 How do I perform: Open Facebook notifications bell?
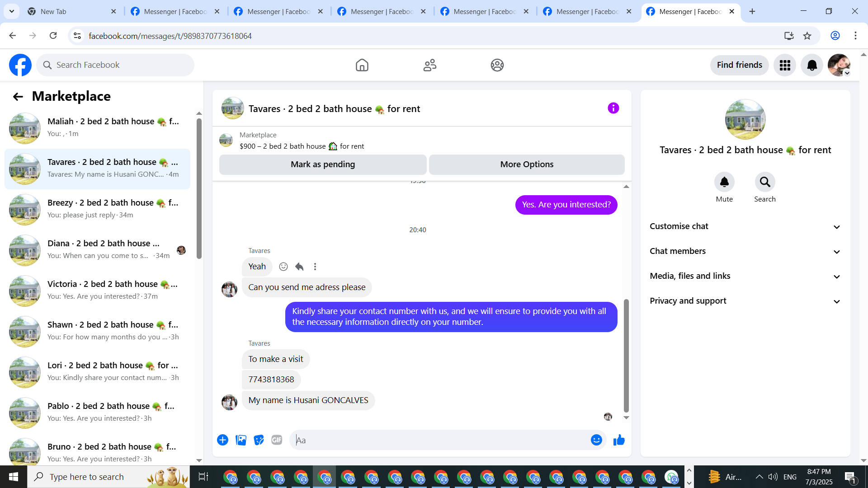coord(811,65)
